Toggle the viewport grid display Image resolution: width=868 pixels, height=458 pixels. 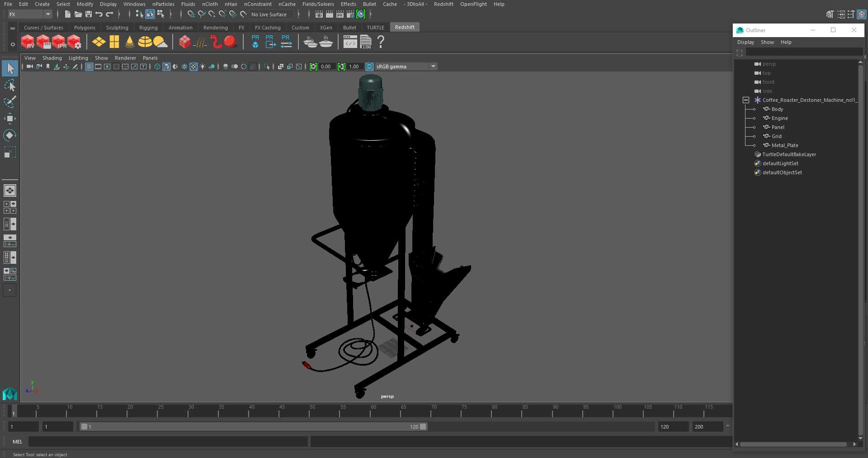[89, 67]
